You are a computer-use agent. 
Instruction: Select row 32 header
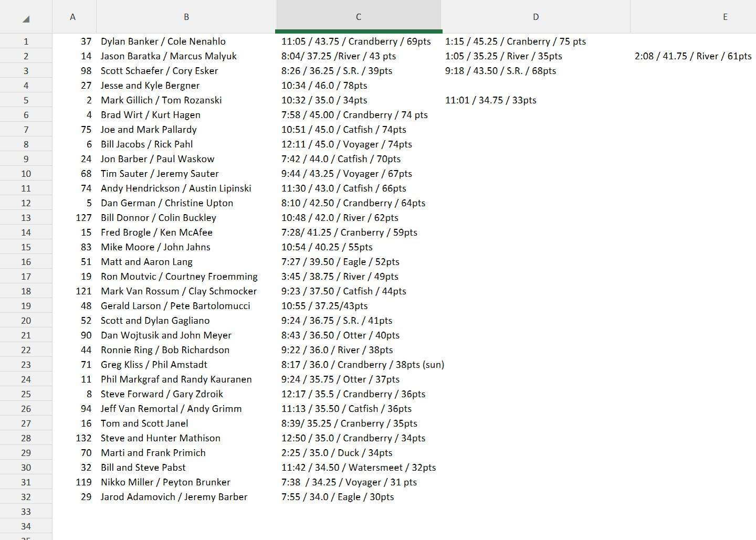click(26, 497)
